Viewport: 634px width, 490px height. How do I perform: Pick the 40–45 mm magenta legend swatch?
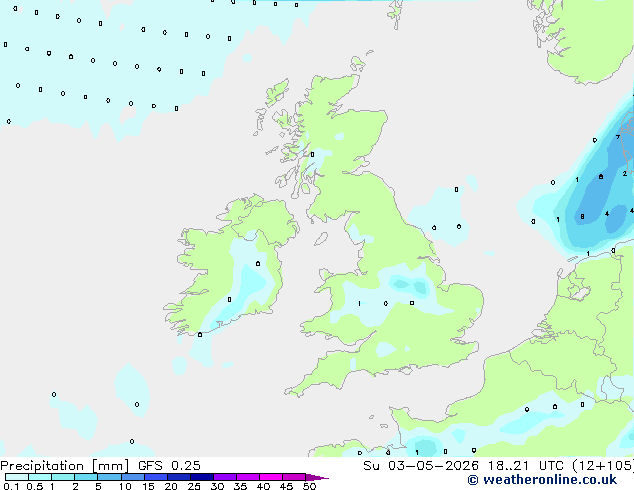[271, 477]
